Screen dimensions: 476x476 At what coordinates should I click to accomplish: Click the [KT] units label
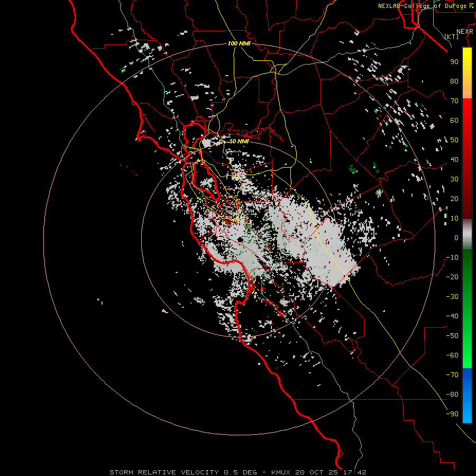pos(452,36)
